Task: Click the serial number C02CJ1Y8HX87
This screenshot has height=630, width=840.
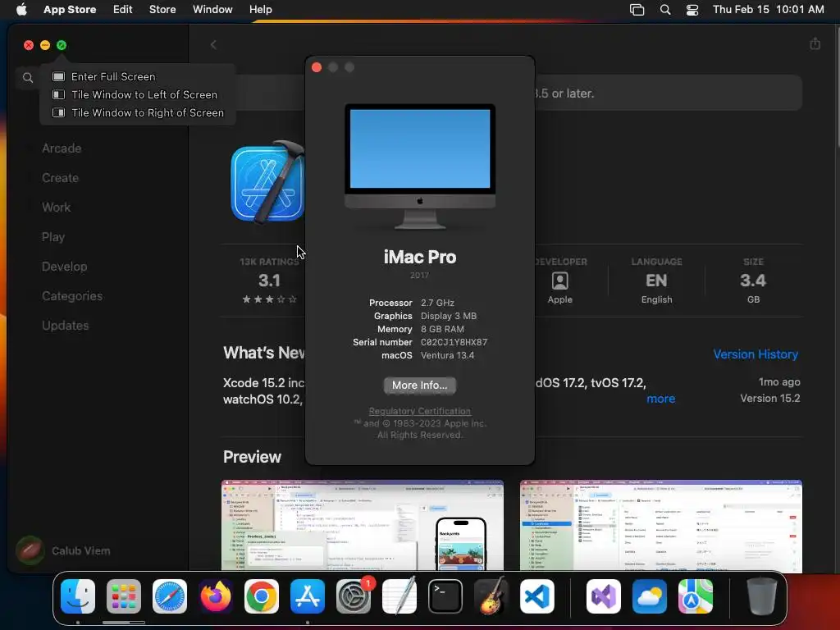Action: click(454, 342)
